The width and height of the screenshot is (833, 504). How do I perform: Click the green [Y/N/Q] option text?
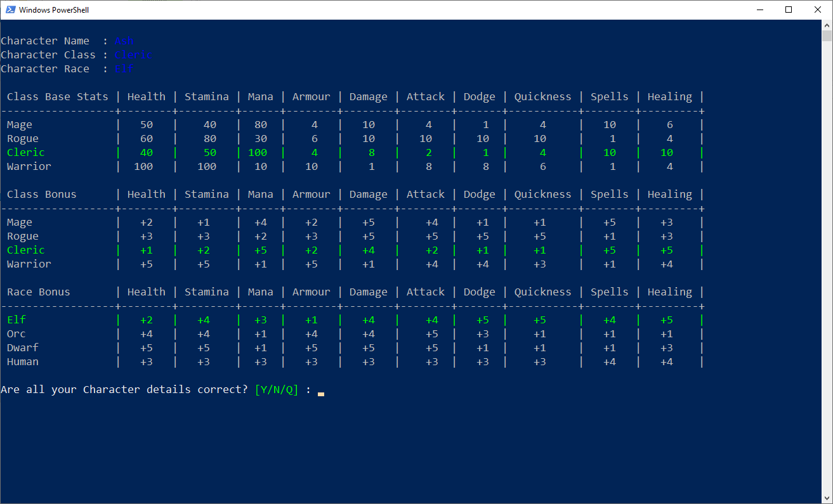pyautogui.click(x=276, y=389)
